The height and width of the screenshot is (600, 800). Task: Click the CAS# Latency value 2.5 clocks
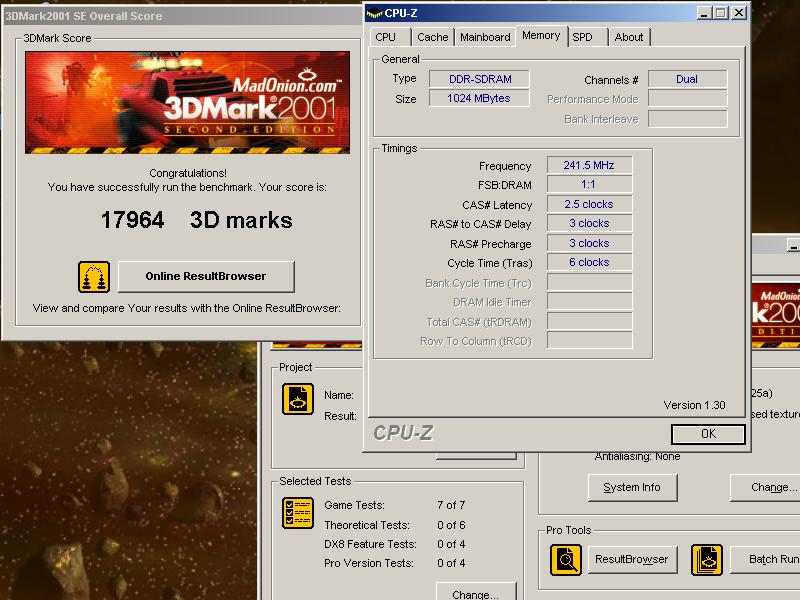589,204
